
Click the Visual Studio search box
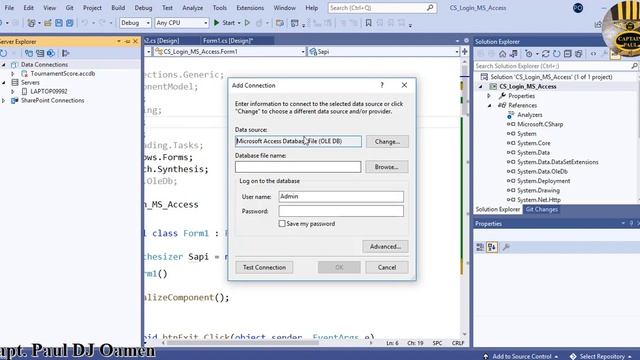click(382, 8)
